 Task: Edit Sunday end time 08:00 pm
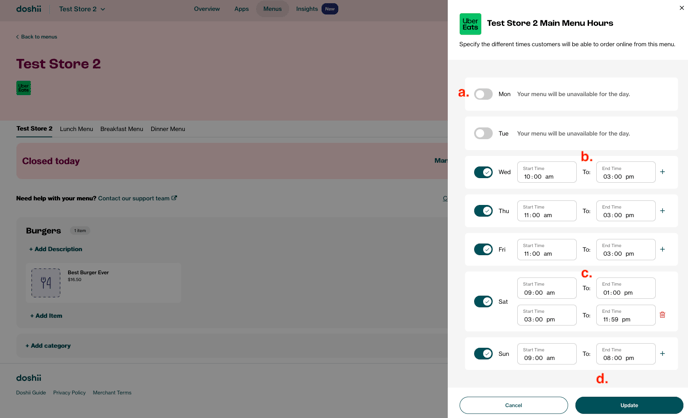pos(626,354)
